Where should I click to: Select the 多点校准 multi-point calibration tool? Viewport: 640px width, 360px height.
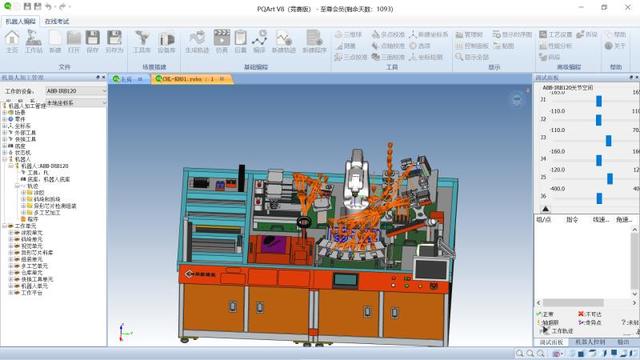click(388, 35)
